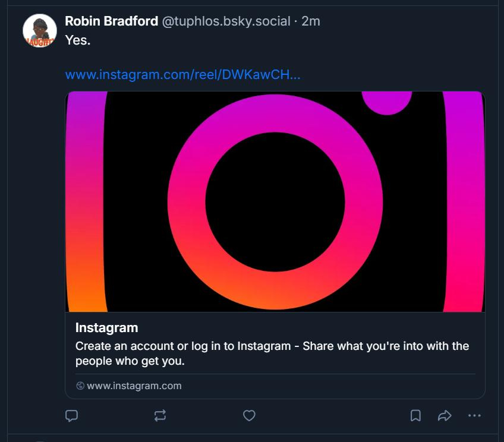Click the reply speech bubble icon
Screen dimensions: 504x442
coord(71,416)
